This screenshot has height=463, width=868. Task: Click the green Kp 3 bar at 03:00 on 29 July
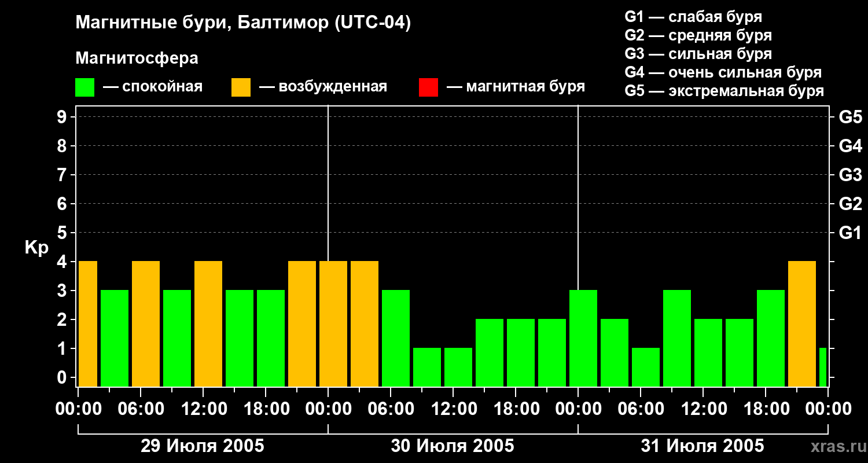pyautogui.click(x=115, y=338)
